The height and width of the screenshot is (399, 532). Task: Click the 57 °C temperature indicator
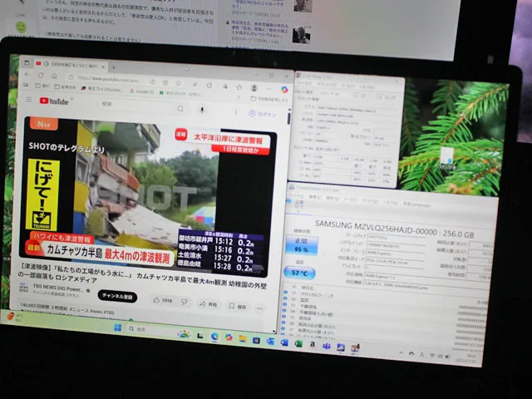tap(299, 273)
